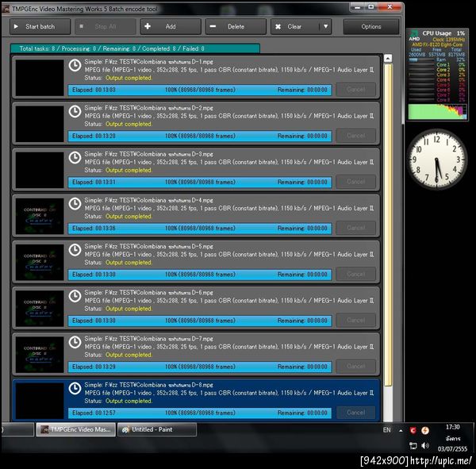Click Cancel button of D-8.mpg task

coord(355,413)
